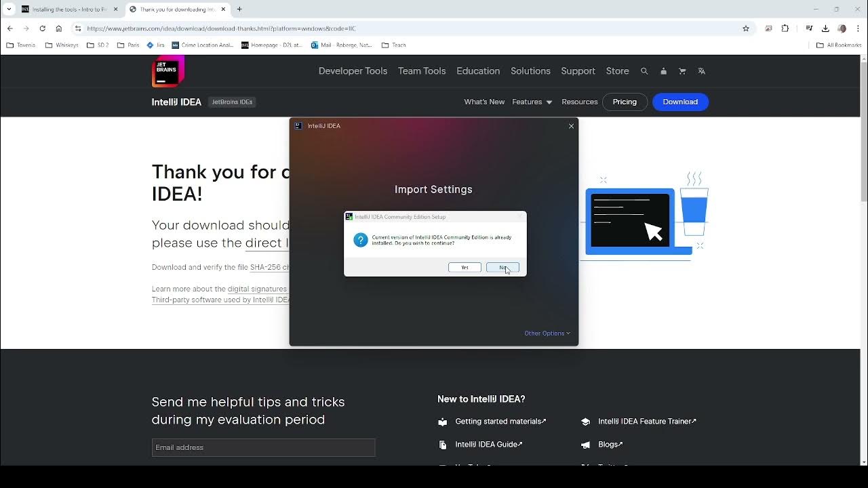868x488 pixels.
Task: Close the 'Thank you for downloading' tab
Action: click(x=223, y=9)
